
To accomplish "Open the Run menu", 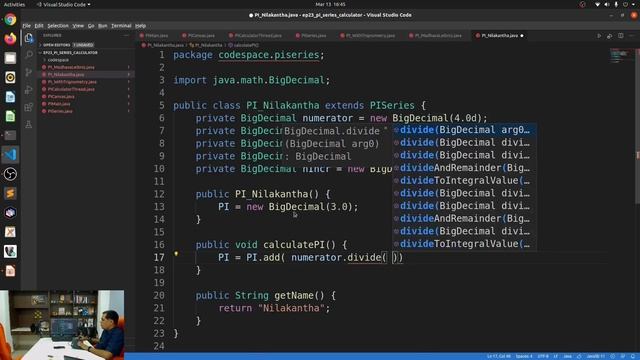I will pos(102,26).
